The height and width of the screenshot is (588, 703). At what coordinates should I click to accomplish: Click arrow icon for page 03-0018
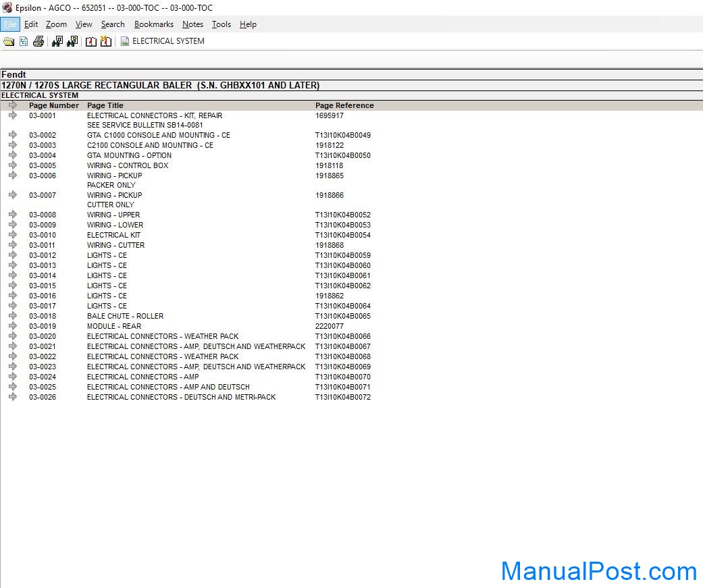click(x=13, y=315)
